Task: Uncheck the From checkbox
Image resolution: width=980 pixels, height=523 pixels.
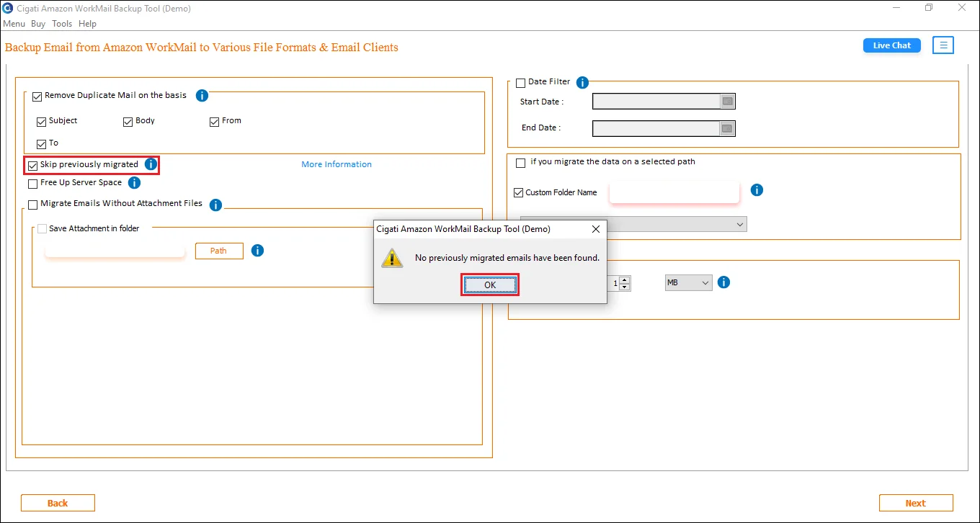Action: click(215, 122)
